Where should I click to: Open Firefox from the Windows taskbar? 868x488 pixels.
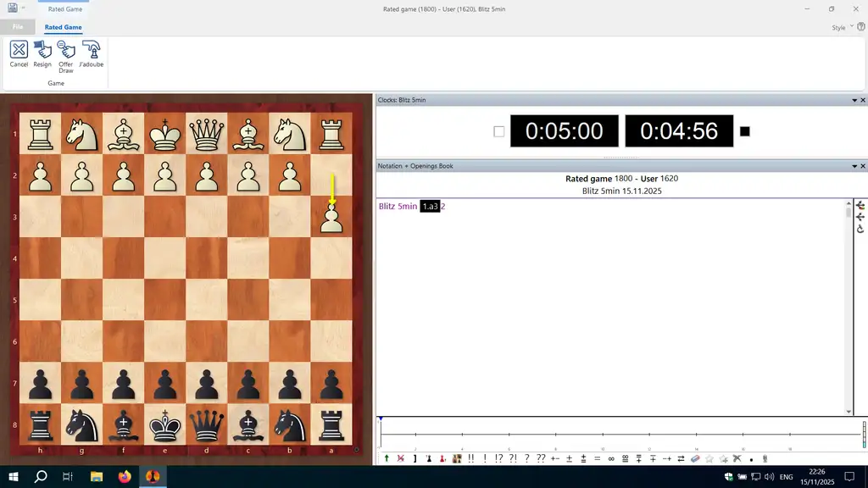[125, 476]
